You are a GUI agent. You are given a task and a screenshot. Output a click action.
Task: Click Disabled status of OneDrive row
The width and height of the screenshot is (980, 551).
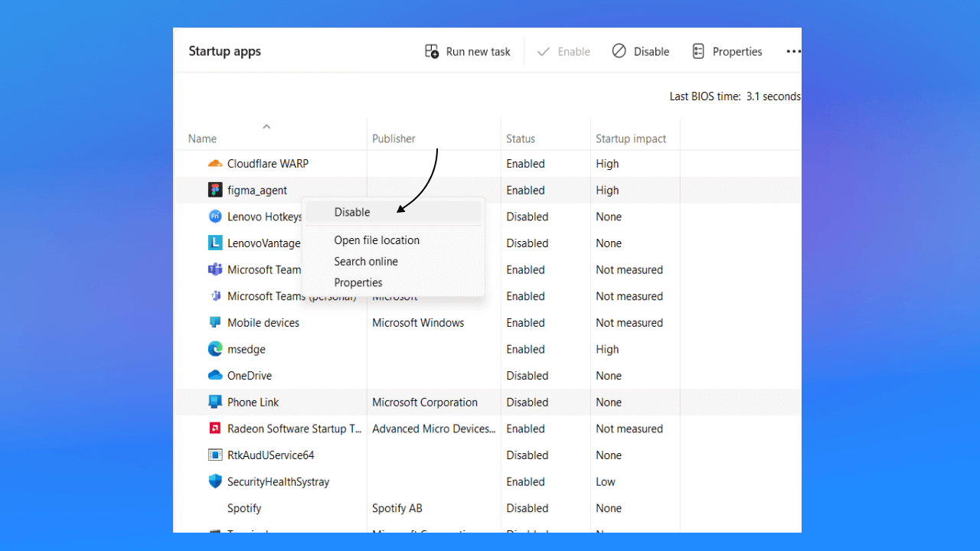(528, 375)
